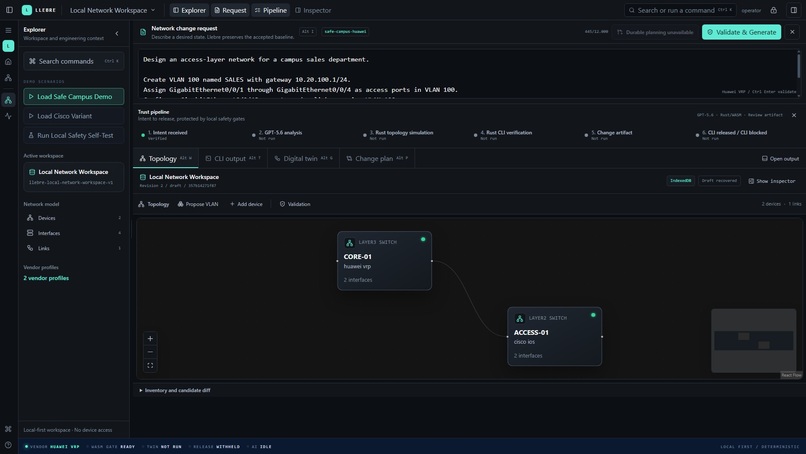Click the IndexedDB badge
Viewport: 806px width, 454px height.
click(x=680, y=180)
